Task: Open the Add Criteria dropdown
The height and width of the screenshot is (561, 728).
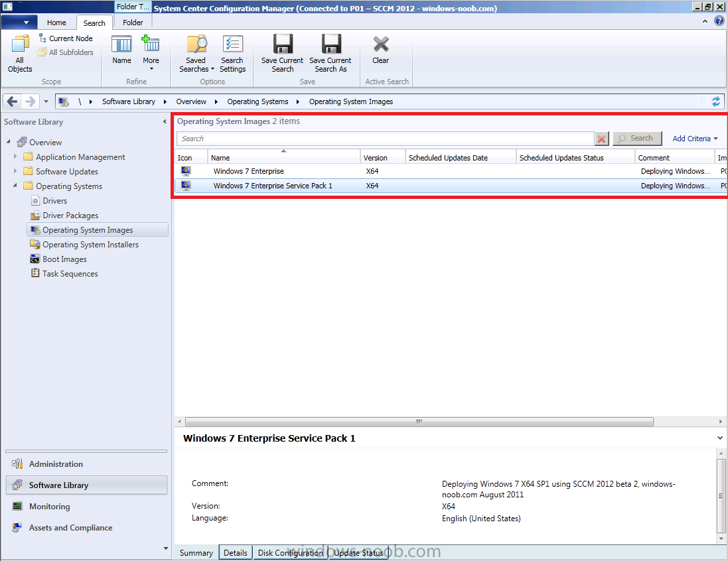Action: (x=695, y=139)
